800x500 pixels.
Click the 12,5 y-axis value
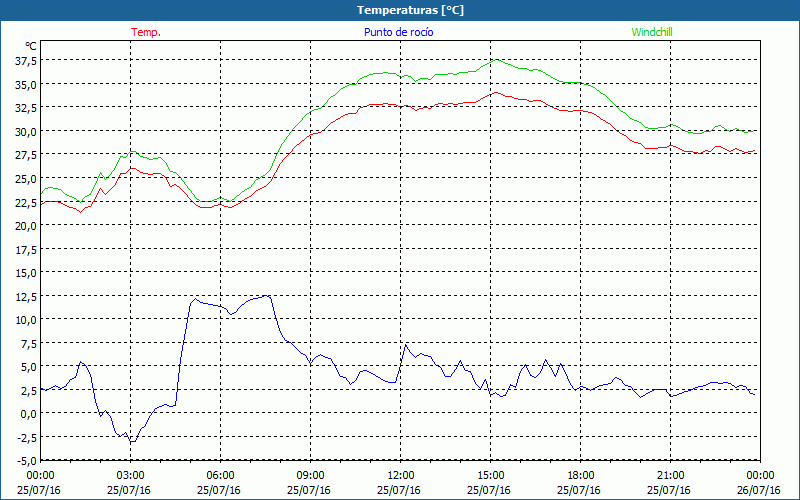(x=26, y=296)
